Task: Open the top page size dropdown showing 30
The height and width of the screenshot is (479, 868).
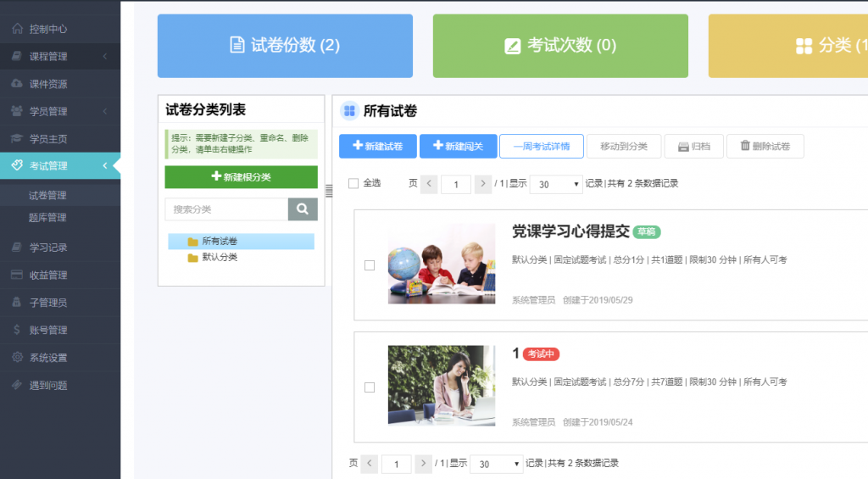Action: 556,185
